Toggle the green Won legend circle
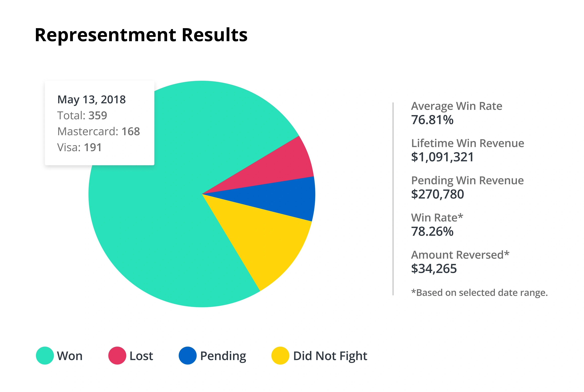Screen dimensions: 584x392 coord(45,355)
